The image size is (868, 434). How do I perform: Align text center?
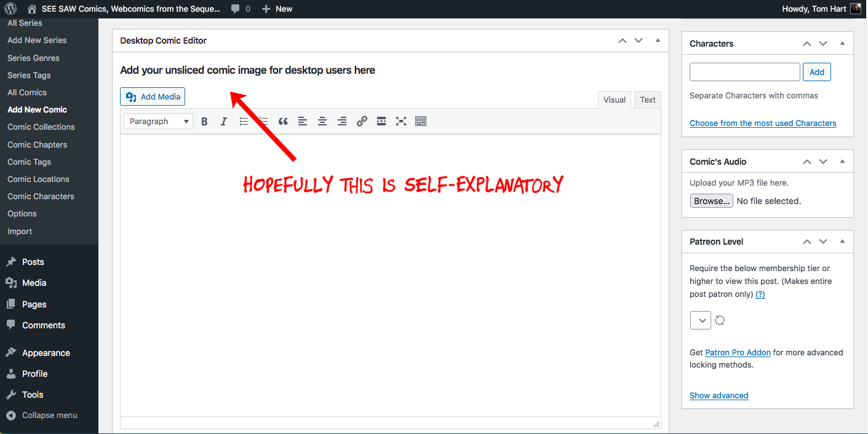(x=322, y=121)
